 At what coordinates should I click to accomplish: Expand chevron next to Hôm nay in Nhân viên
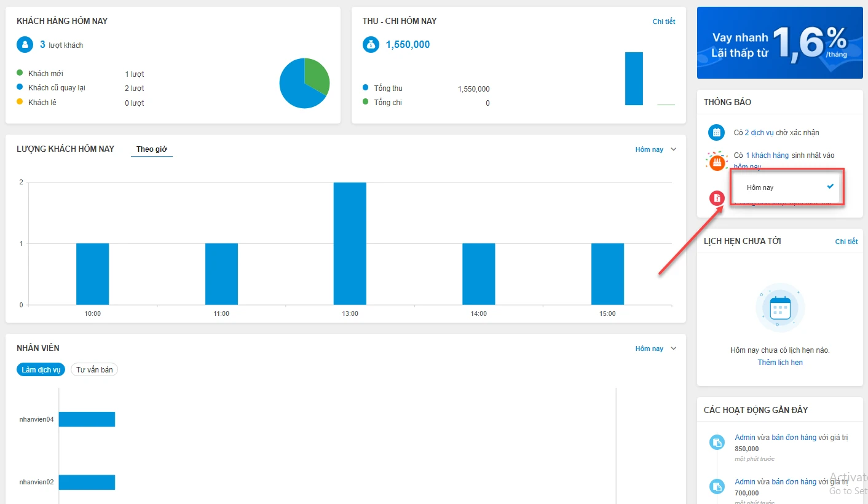(x=673, y=348)
